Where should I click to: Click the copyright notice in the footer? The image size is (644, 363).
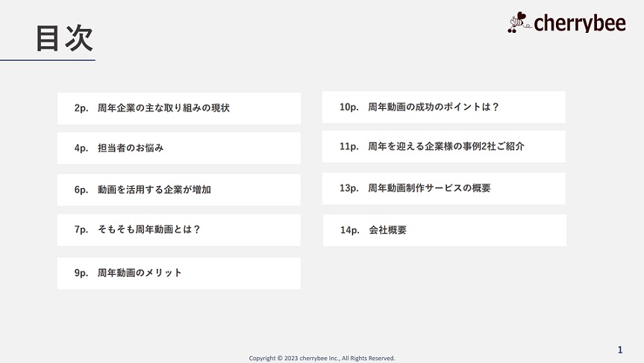(322, 358)
